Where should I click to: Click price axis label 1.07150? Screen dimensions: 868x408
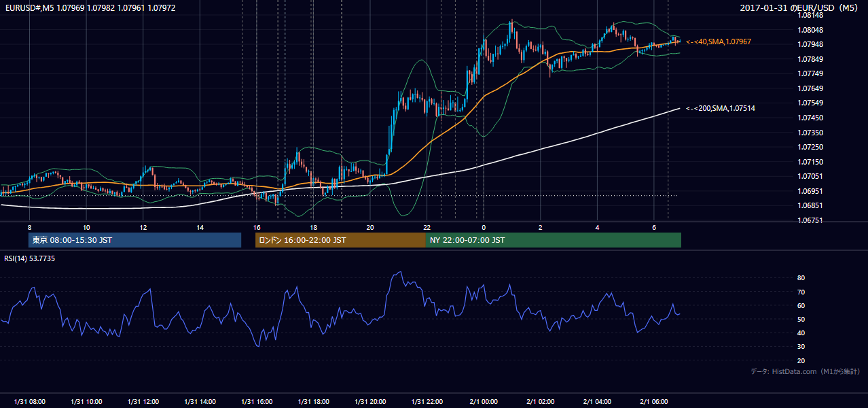812,162
